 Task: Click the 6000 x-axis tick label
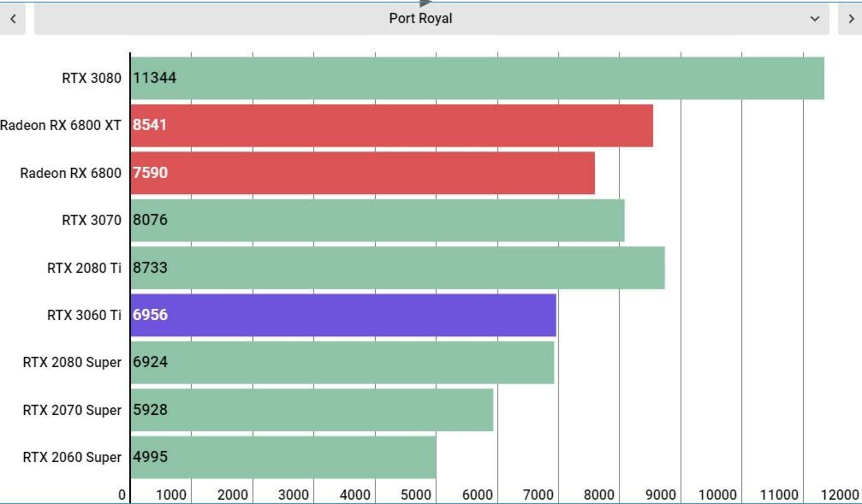click(x=477, y=495)
